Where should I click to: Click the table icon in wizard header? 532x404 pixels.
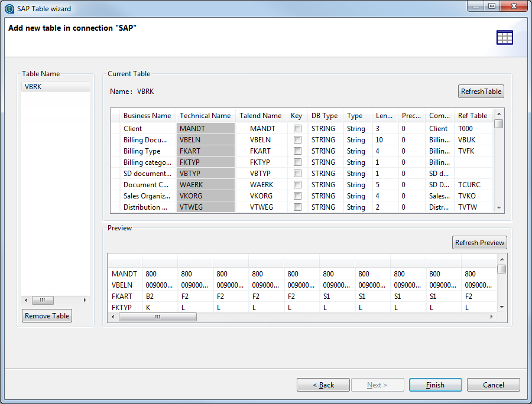click(504, 38)
